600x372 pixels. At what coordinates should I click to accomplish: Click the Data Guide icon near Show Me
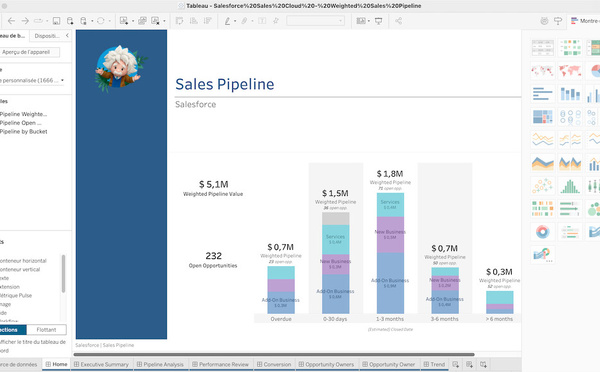[x=544, y=21]
